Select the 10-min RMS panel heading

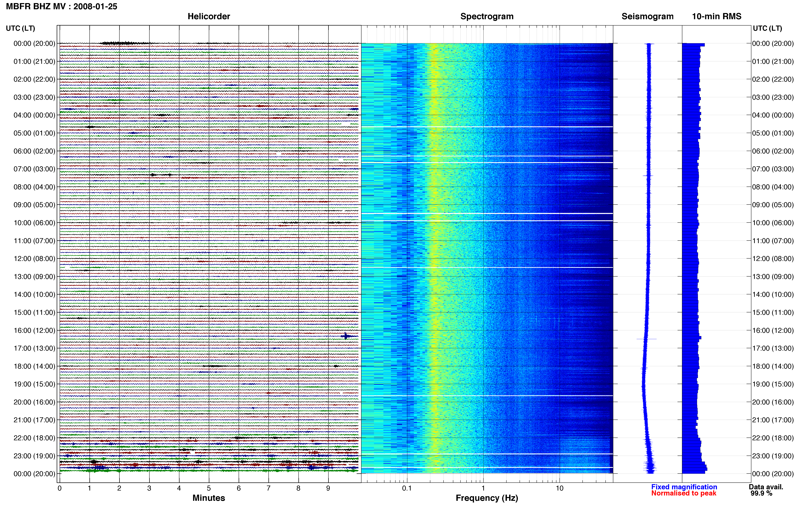[x=717, y=16]
